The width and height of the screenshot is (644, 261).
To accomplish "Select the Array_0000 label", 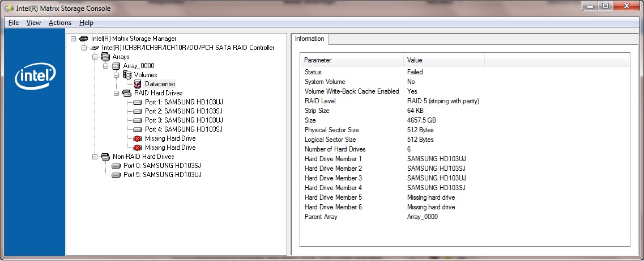I will click(x=139, y=66).
